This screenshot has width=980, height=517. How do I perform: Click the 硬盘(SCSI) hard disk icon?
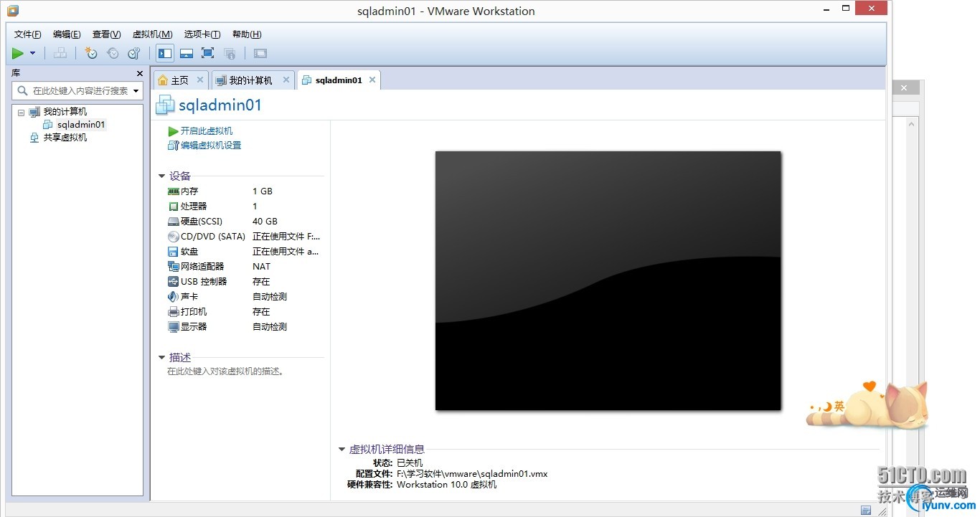[173, 222]
